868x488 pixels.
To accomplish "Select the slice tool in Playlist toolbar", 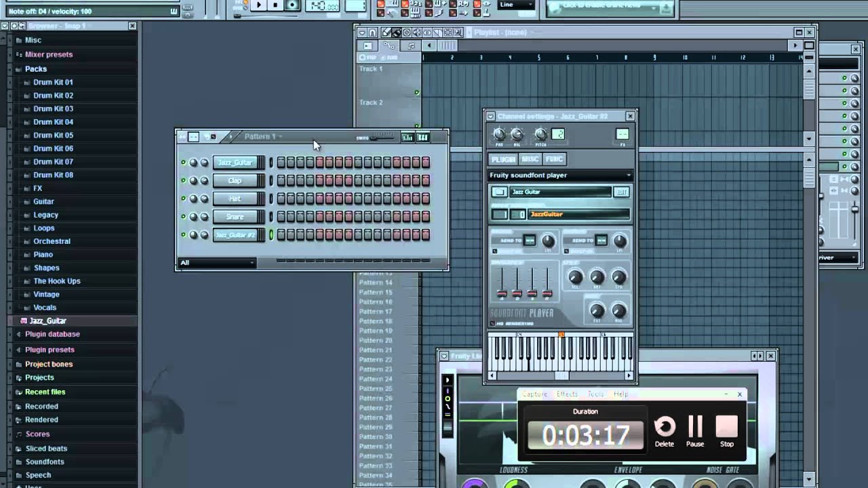I will coord(438,33).
